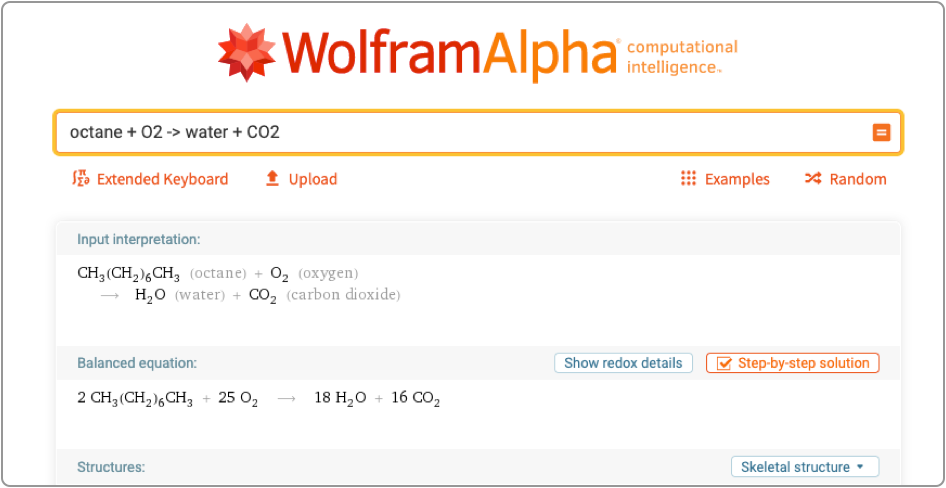Click the Balanced equation pod header
The image size is (946, 488).
pyautogui.click(x=137, y=363)
